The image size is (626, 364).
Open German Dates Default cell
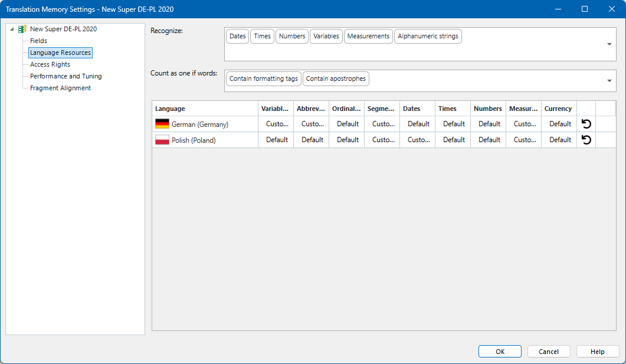418,124
